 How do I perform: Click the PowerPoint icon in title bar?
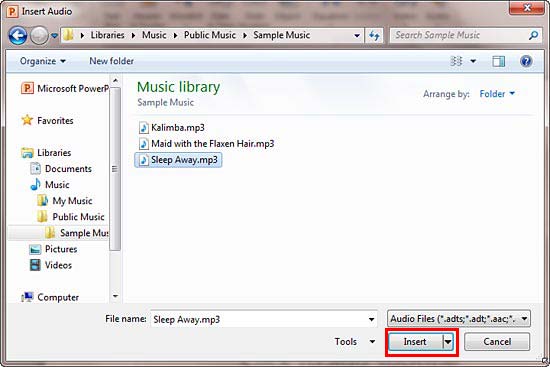point(12,12)
